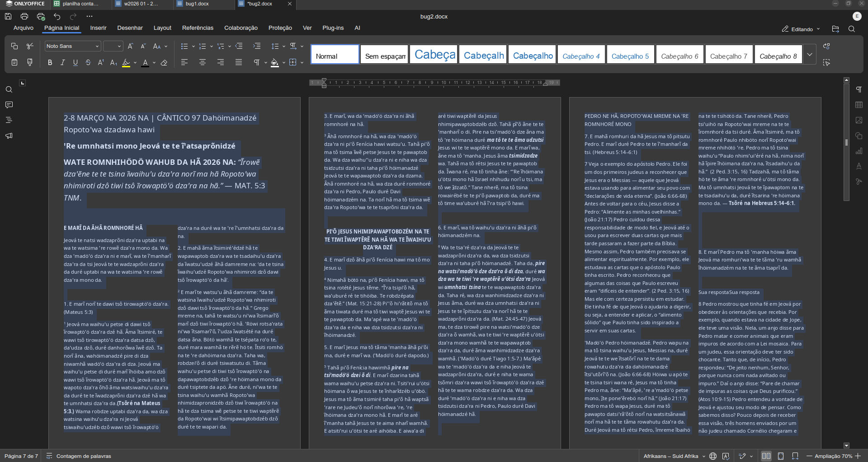Image resolution: width=868 pixels, height=462 pixels.
Task: Open the Referências ribbon tab
Action: [x=198, y=28]
